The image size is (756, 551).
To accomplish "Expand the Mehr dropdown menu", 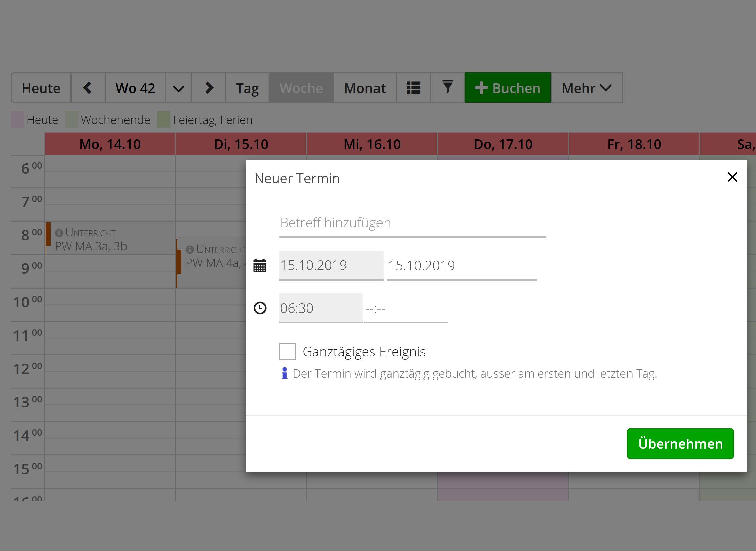I will 587,88.
